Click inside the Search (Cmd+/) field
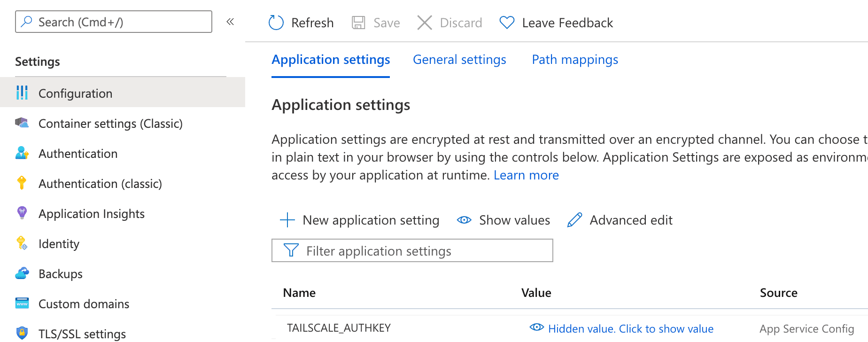The height and width of the screenshot is (342, 868). pos(113,22)
